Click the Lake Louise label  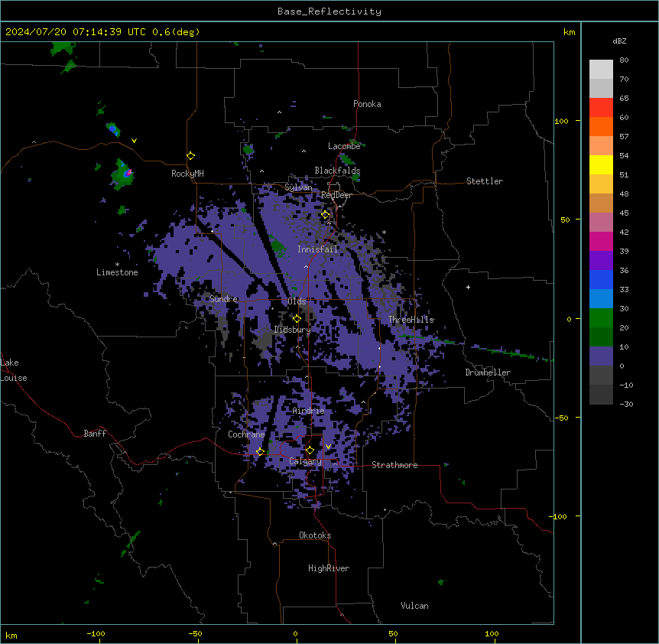14,370
